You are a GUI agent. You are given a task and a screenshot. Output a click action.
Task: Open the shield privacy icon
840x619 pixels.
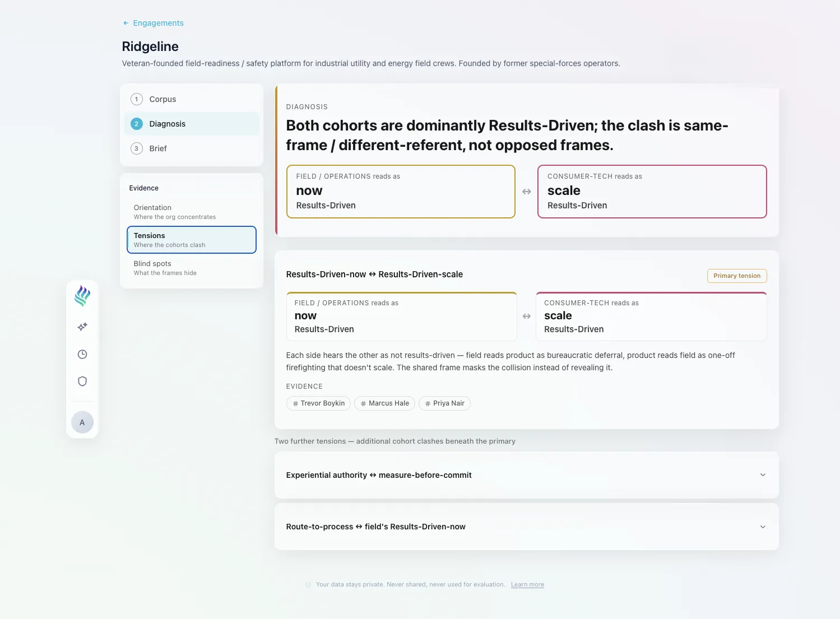click(x=82, y=381)
